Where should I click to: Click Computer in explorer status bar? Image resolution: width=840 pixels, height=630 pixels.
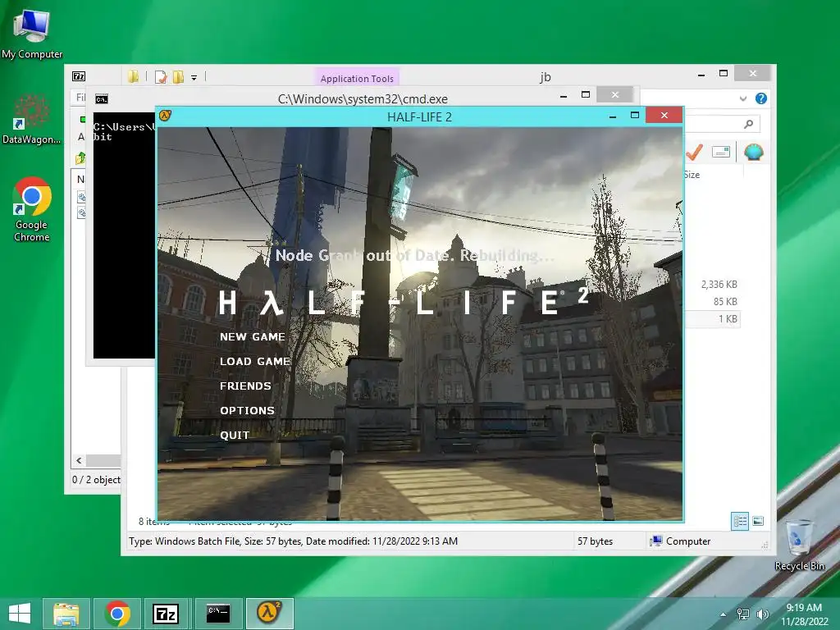click(680, 541)
